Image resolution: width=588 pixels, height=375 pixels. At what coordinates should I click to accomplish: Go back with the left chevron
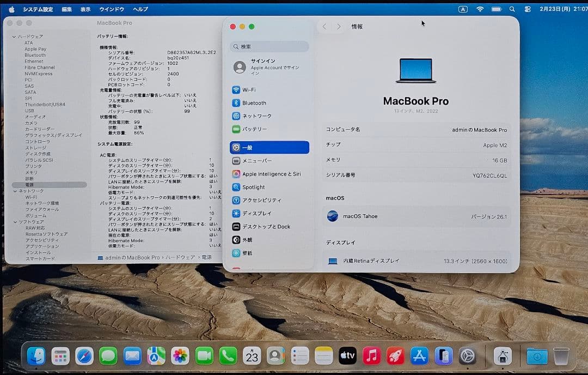pos(324,26)
